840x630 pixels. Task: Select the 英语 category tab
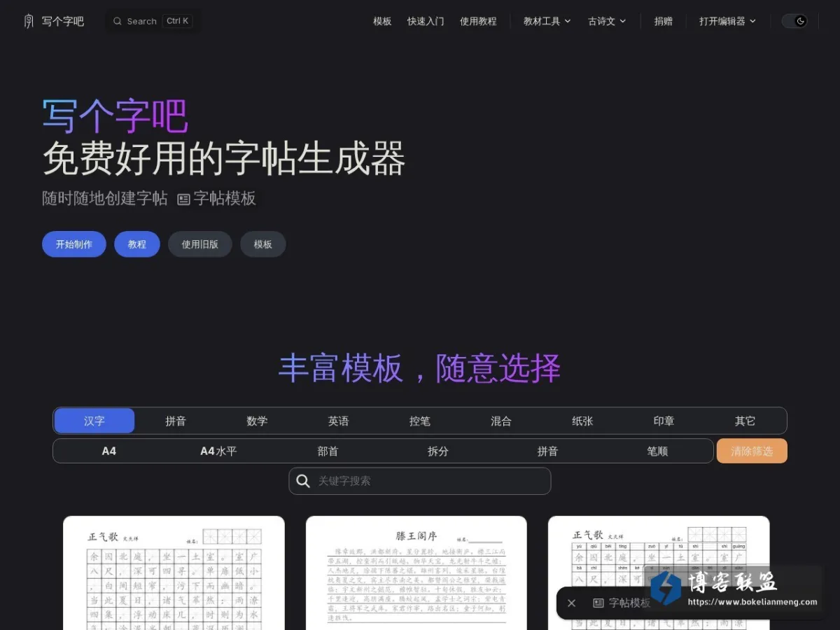338,421
